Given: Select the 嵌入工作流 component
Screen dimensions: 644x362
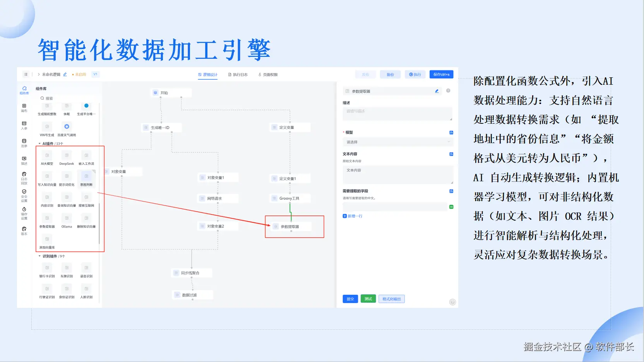Looking at the screenshot, I should pyautogui.click(x=86, y=158).
